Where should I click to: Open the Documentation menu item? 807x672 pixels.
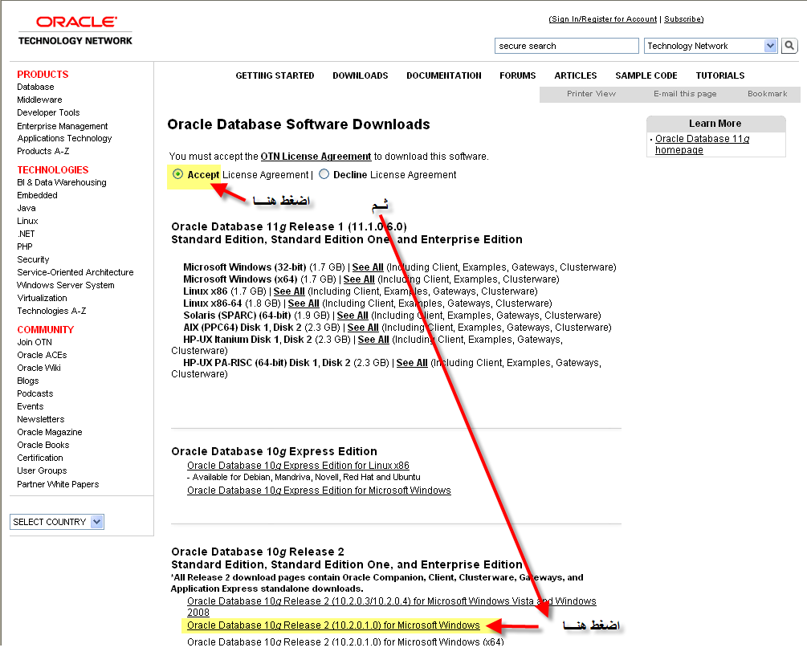(x=443, y=75)
